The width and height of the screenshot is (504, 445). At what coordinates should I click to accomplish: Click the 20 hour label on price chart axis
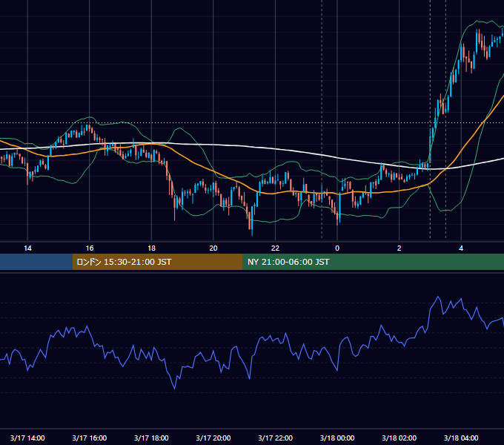coord(213,248)
